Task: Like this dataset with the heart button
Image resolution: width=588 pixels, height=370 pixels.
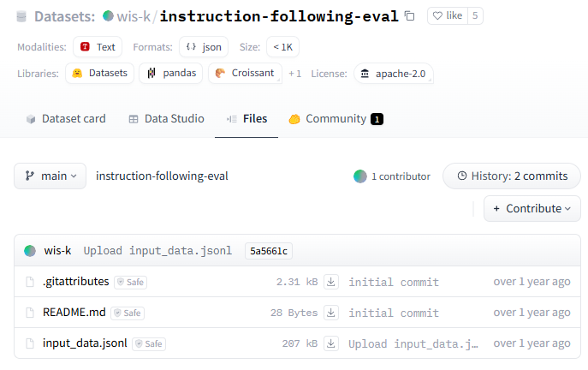Action: 448,15
